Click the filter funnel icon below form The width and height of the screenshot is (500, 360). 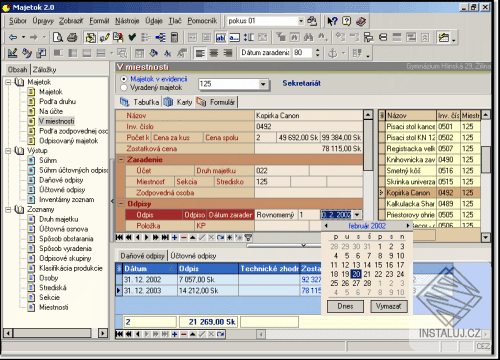coord(248,237)
